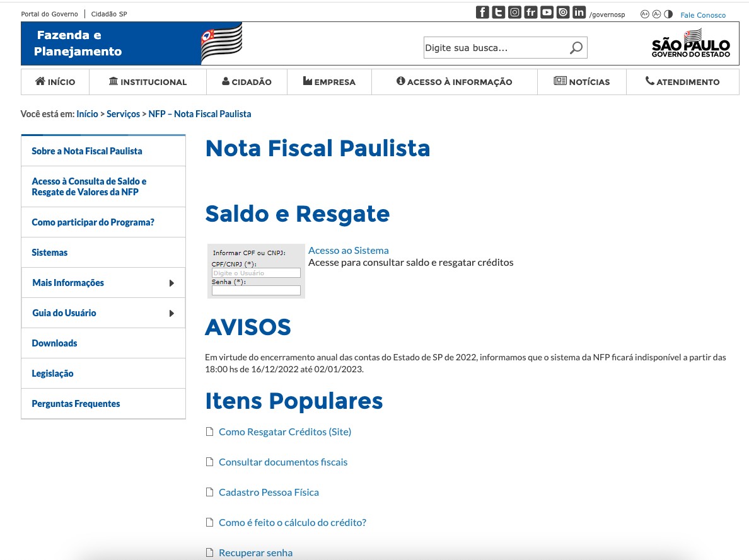
Task: Open the ACESSO À INFORMAÇÃO menu
Action: point(455,82)
